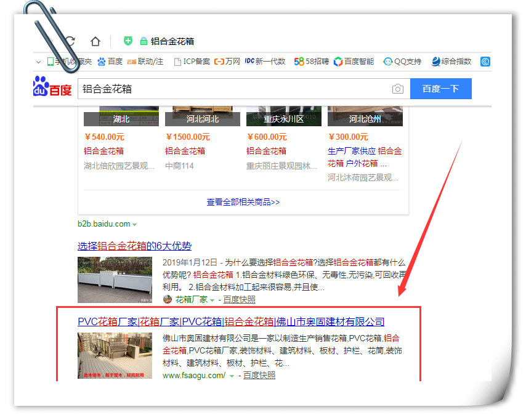Open the 湖北 product thumbnail
This screenshot has height=420, width=526.
click(121, 116)
